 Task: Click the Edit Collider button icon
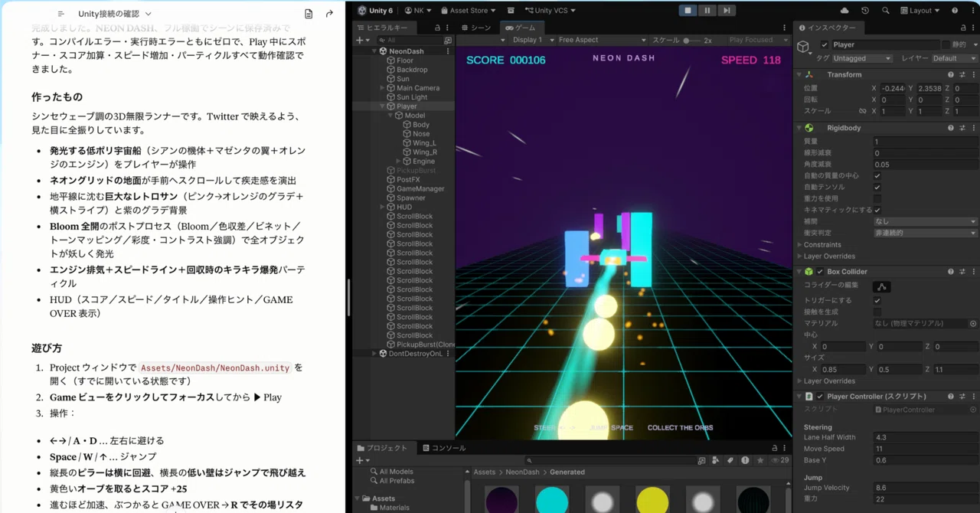882,286
